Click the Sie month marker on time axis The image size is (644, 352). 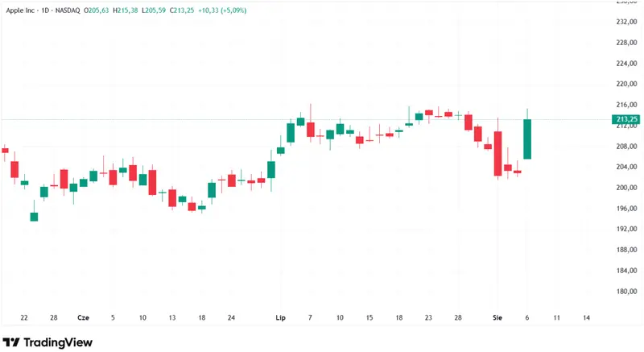point(497,317)
